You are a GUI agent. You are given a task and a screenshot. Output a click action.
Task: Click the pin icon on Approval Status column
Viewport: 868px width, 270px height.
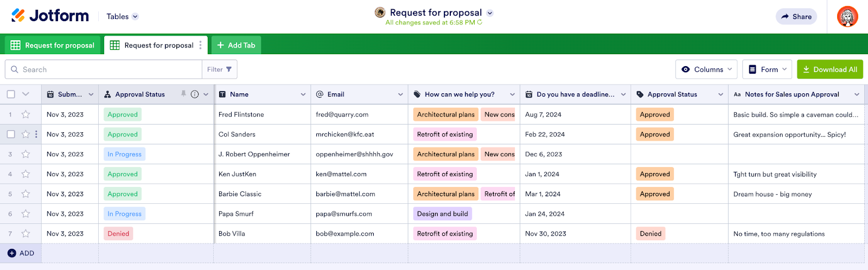pos(183,94)
